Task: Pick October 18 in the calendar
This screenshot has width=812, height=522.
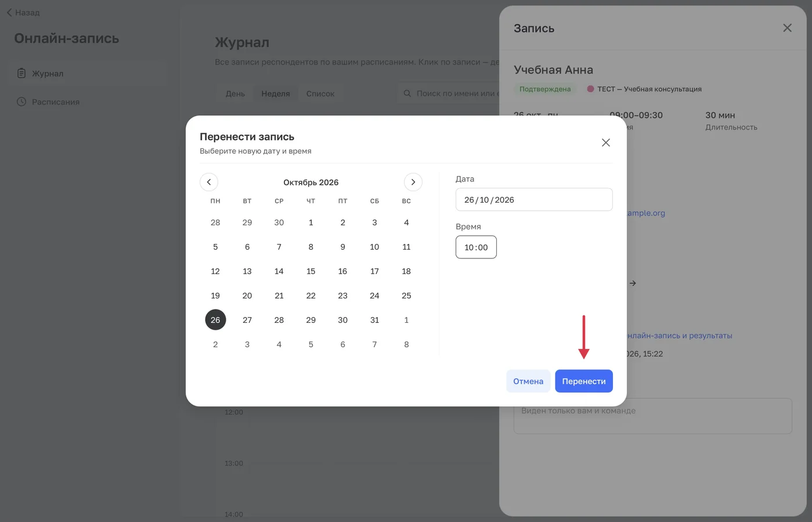Action: tap(406, 271)
